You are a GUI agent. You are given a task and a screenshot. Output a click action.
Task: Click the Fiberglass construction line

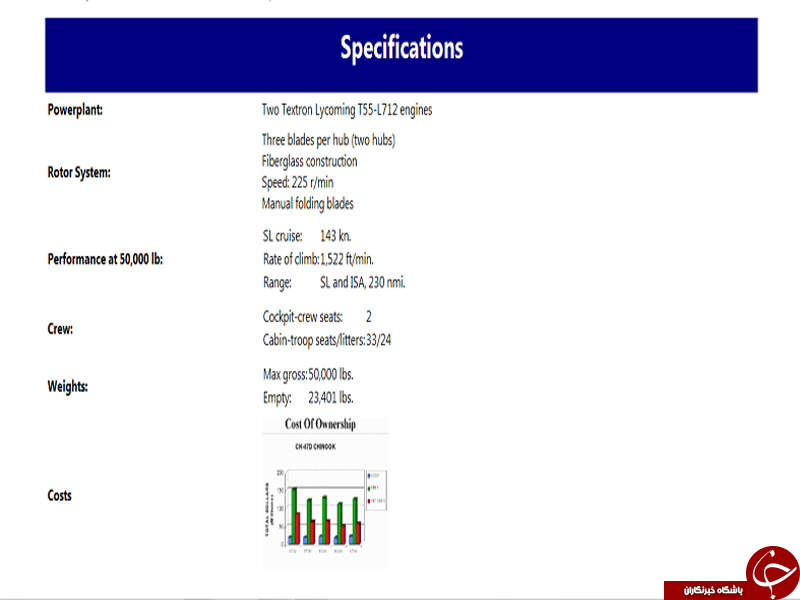point(309,161)
